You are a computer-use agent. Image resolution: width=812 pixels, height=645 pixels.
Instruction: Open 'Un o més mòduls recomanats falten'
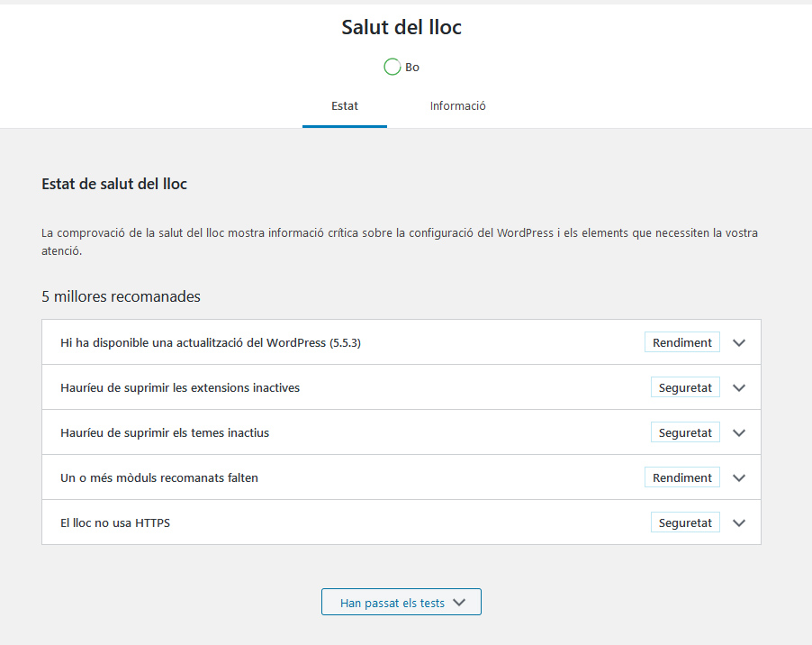159,478
